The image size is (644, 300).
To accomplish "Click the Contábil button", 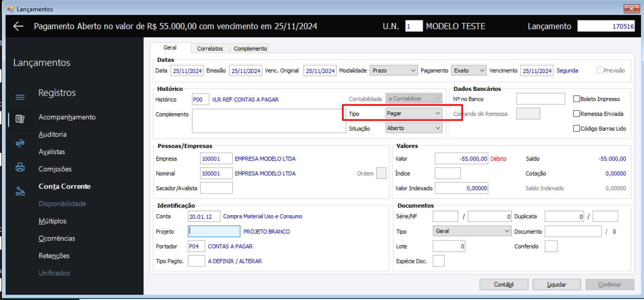I will [504, 285].
